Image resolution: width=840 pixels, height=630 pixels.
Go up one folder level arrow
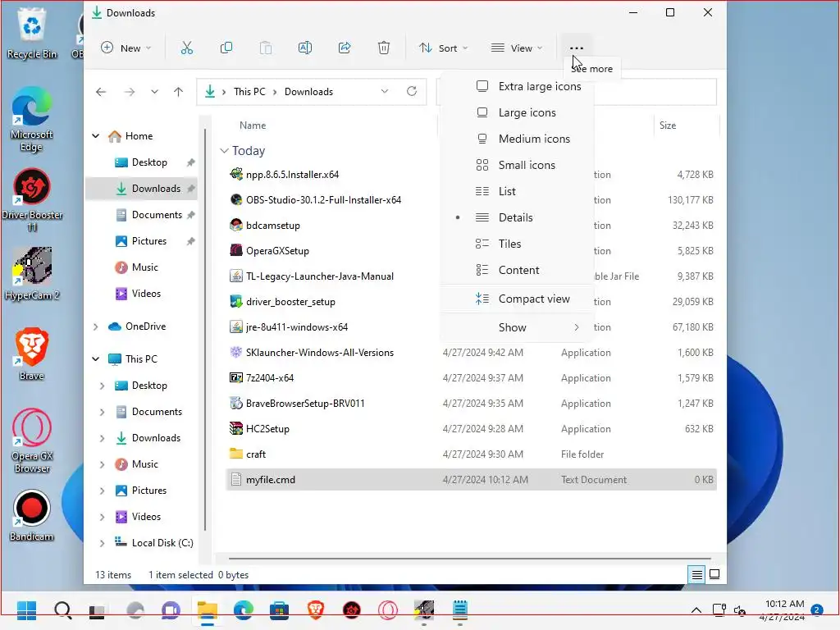[x=178, y=92]
